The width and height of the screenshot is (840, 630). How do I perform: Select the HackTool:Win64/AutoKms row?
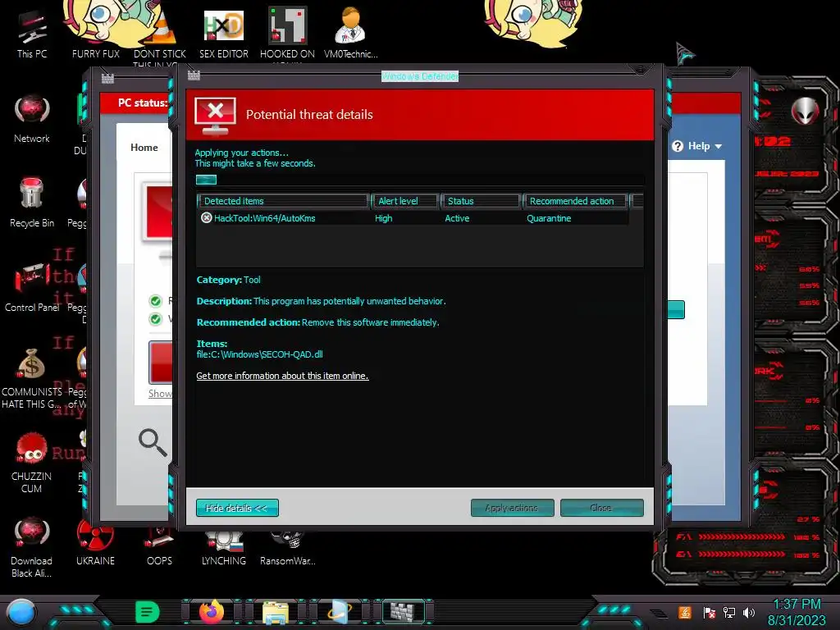click(412, 218)
